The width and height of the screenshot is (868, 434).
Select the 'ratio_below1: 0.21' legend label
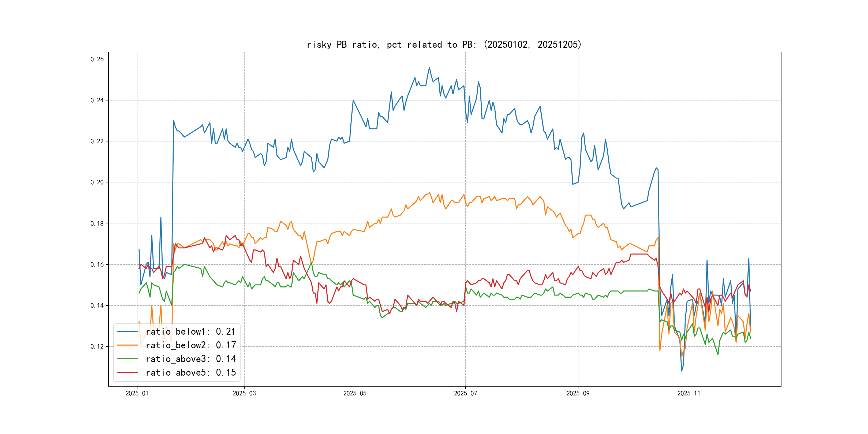(x=190, y=332)
